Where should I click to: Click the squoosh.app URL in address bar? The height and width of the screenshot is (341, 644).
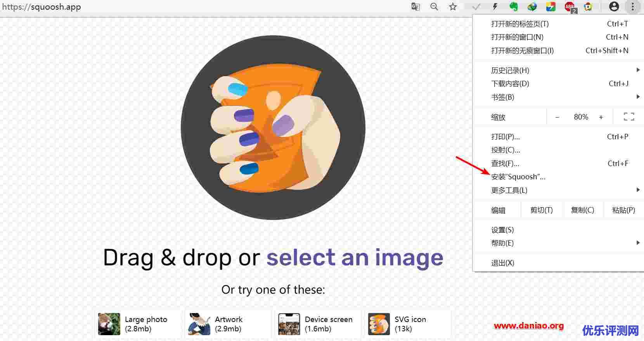(42, 7)
